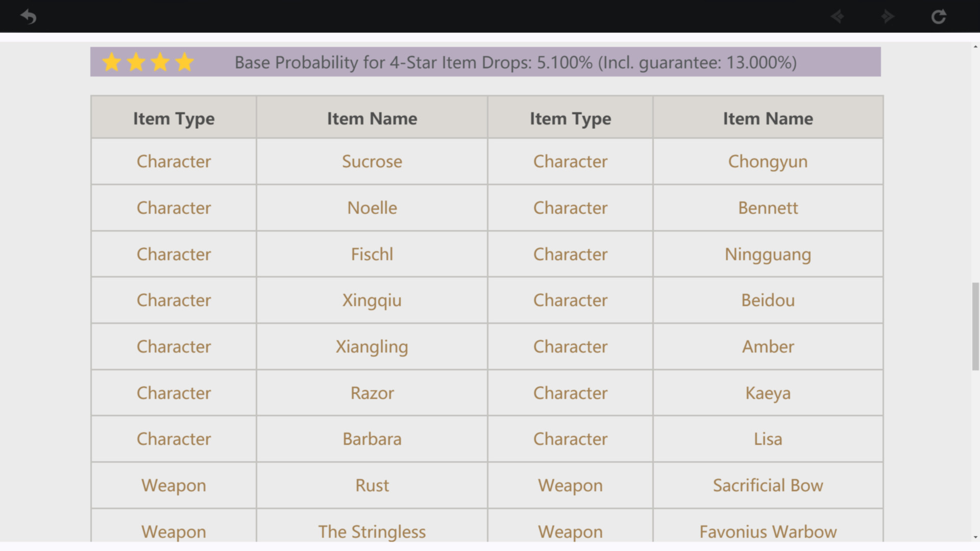Click the back arrow icon
Image resolution: width=980 pixels, height=551 pixels.
(x=29, y=17)
